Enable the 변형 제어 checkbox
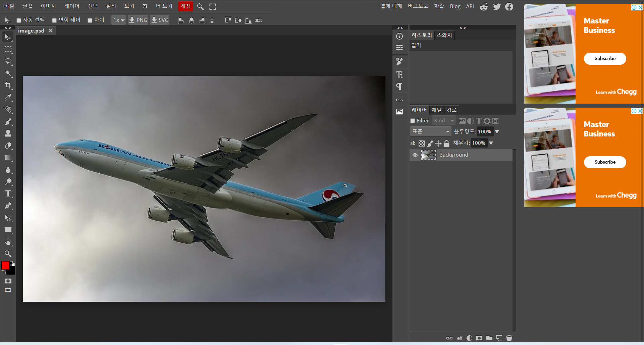 [x=54, y=20]
